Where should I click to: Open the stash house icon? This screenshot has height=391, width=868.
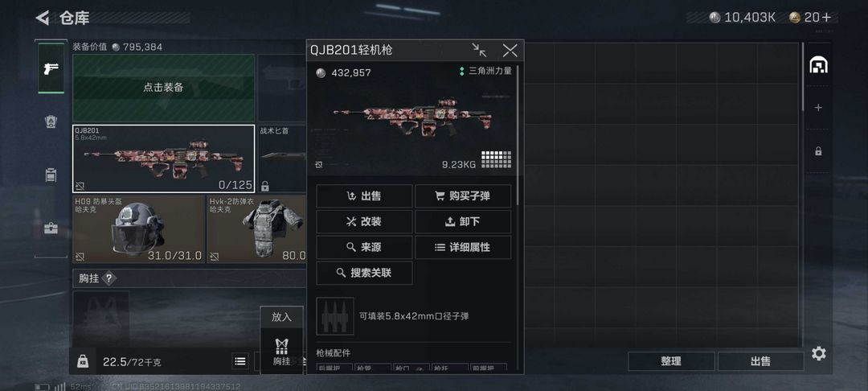point(818,65)
